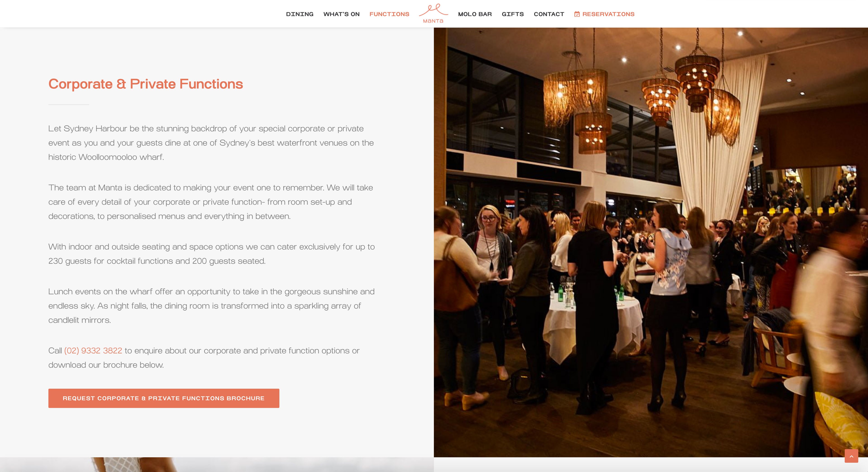The image size is (868, 472).
Task: Click the Manta logo in the header
Action: (x=433, y=14)
